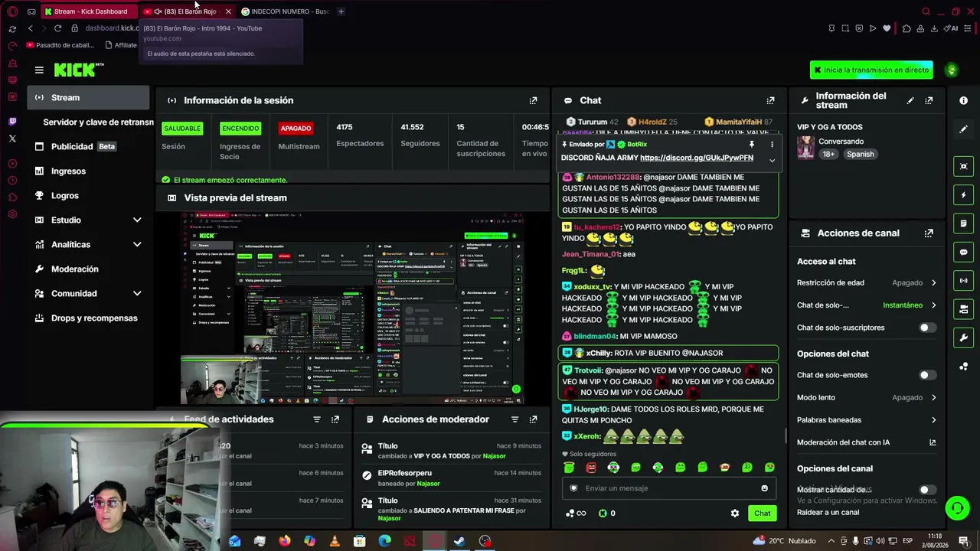
Task: Click the broadcast signal icon in right sidebar
Action: (x=963, y=280)
